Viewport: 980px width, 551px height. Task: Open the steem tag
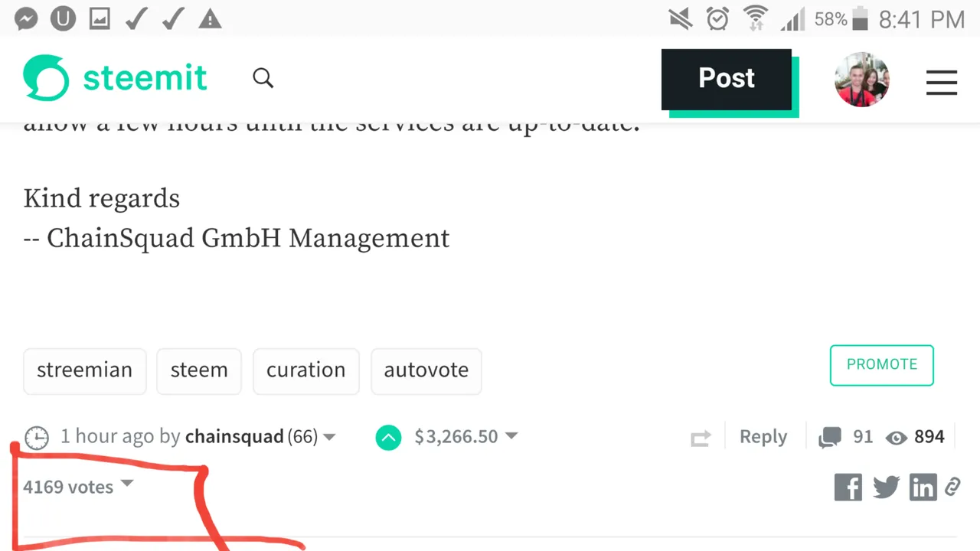pyautogui.click(x=199, y=371)
